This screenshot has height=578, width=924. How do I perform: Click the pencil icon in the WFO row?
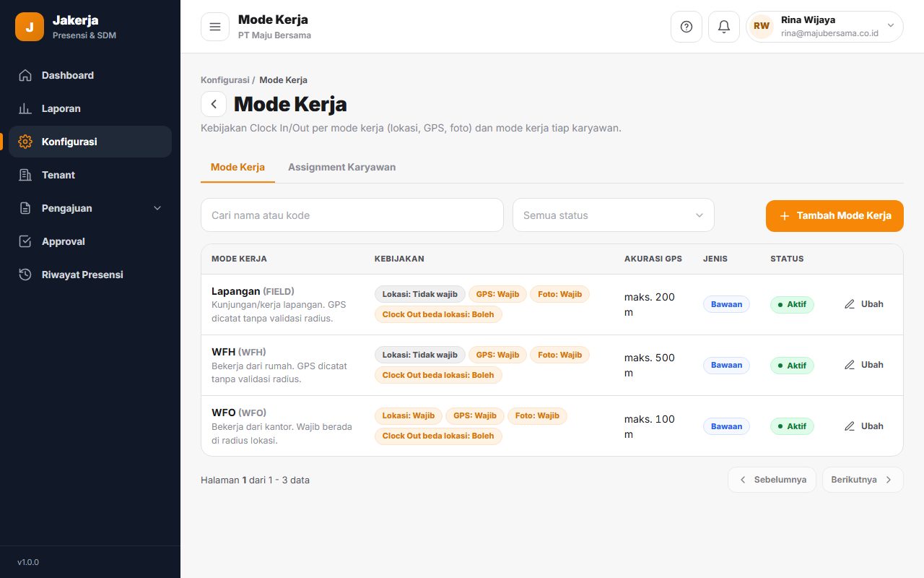tap(850, 426)
